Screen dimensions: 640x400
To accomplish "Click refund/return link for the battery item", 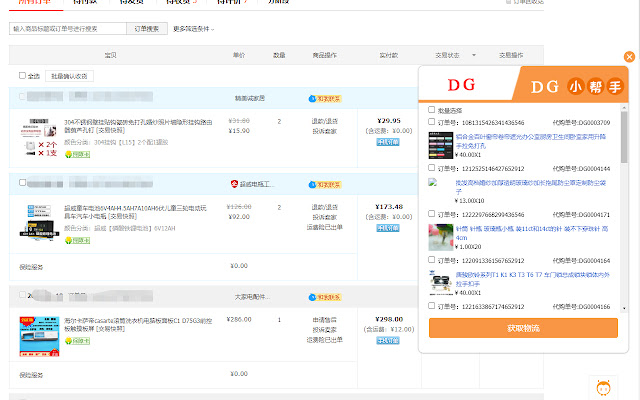I will coord(325,207).
